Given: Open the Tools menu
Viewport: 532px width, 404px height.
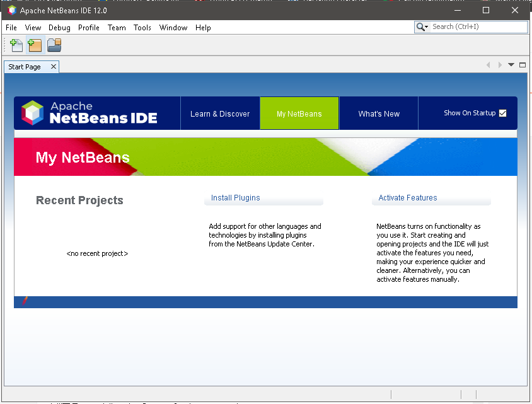Looking at the screenshot, I should (142, 28).
